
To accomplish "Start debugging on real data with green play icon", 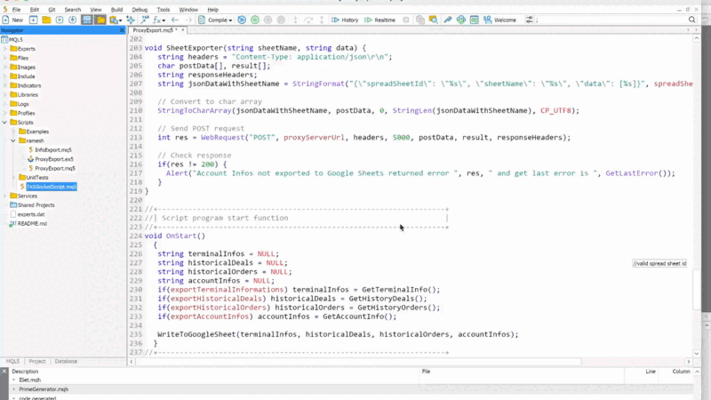I will pos(255,20).
